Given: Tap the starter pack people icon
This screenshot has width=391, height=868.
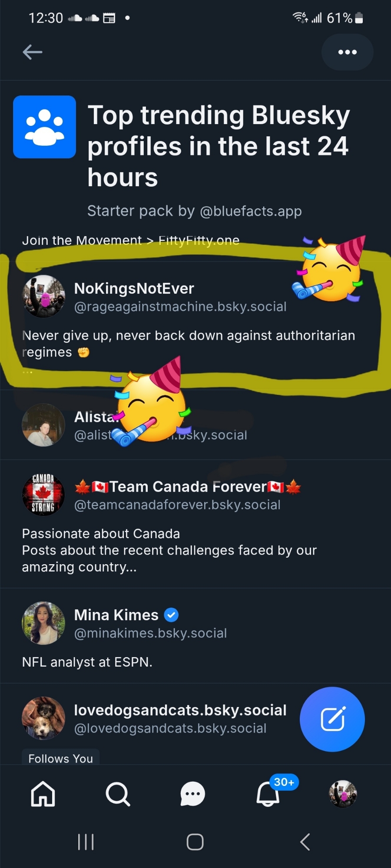Looking at the screenshot, I should click(x=44, y=127).
